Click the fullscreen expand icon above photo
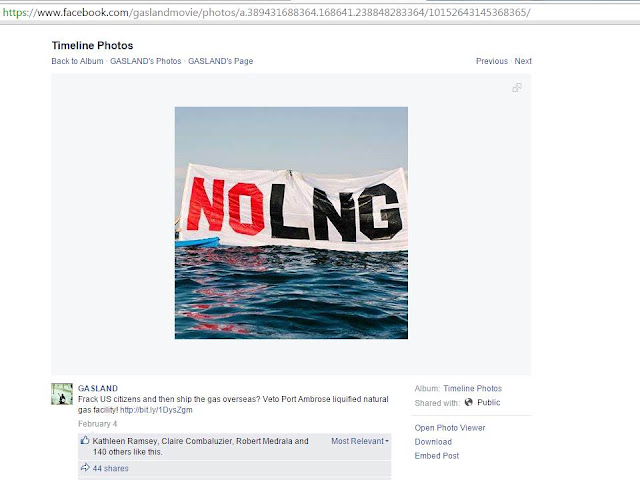This screenshot has width=640, height=480. (x=517, y=88)
